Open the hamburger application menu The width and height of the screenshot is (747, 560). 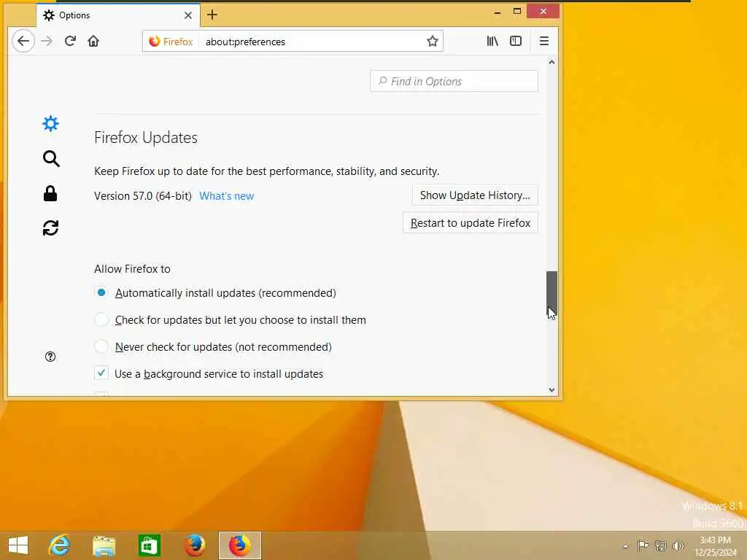[x=544, y=41]
